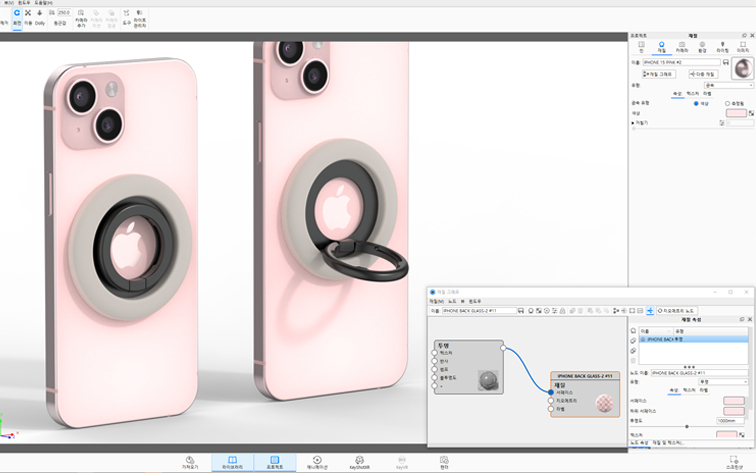Select the Dolly camera tool
The width and height of the screenshot is (756, 473).
40,17
